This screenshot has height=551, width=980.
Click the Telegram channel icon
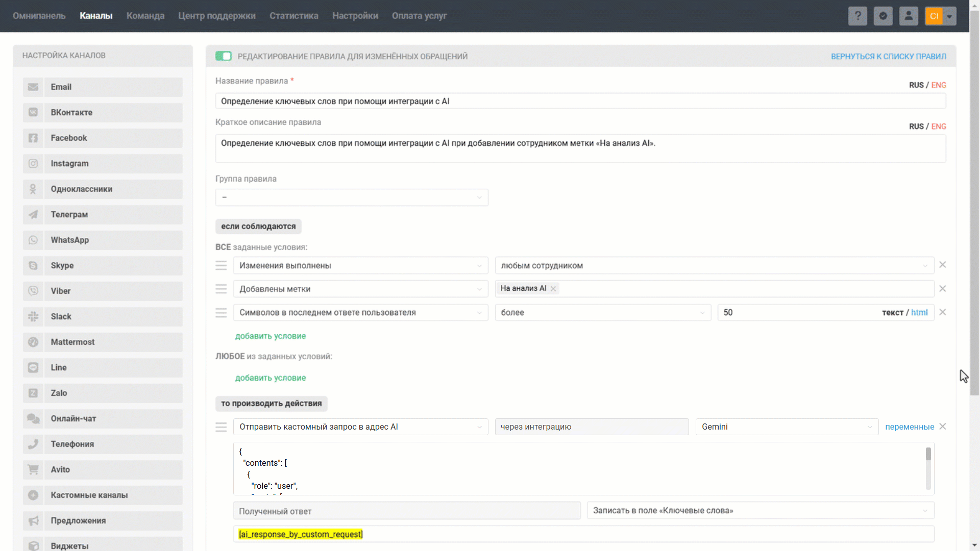tap(33, 215)
